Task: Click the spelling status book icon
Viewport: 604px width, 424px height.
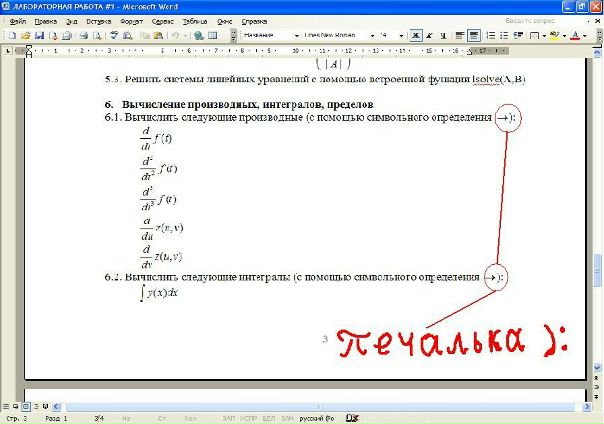Action: [x=351, y=418]
